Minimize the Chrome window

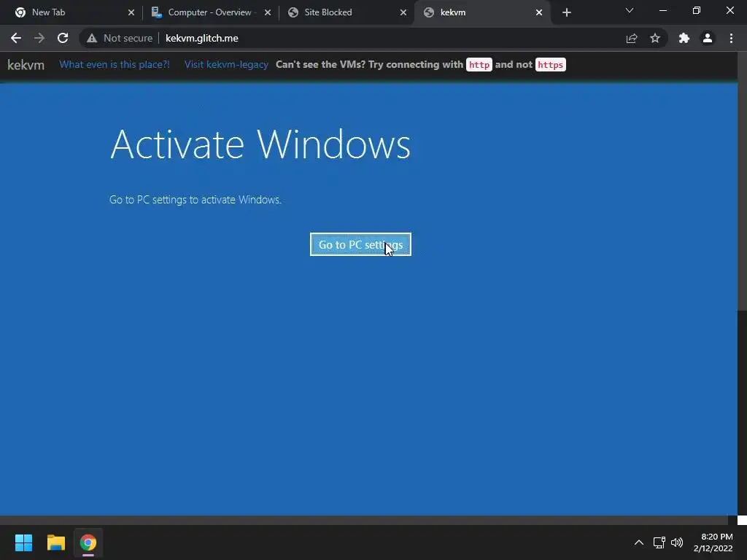pos(662,10)
